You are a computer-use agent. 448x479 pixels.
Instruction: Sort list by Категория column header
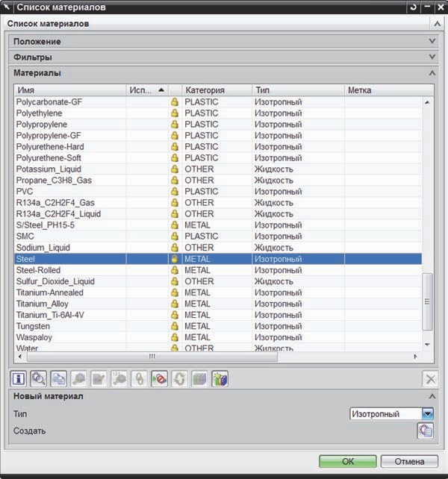217,90
